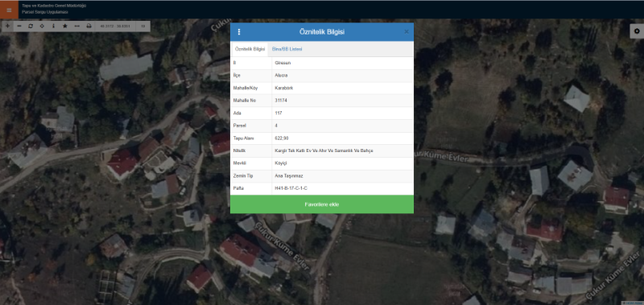Zoom out with the minus tool
This screenshot has height=305, width=644.
pos(19,27)
